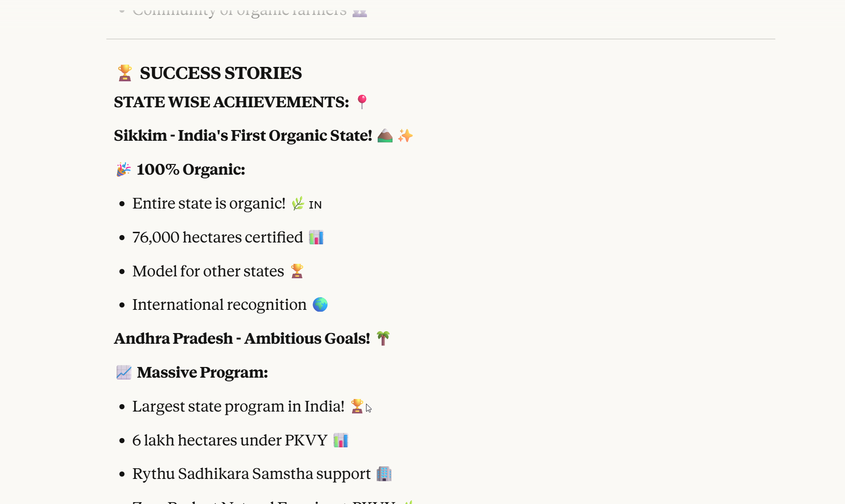Click the mountain emoji in the Sikkim heading

pyautogui.click(x=385, y=136)
